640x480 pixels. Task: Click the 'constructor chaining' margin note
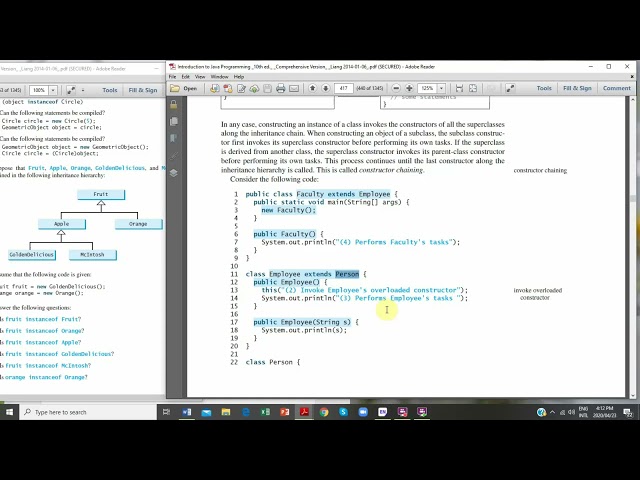540,170
